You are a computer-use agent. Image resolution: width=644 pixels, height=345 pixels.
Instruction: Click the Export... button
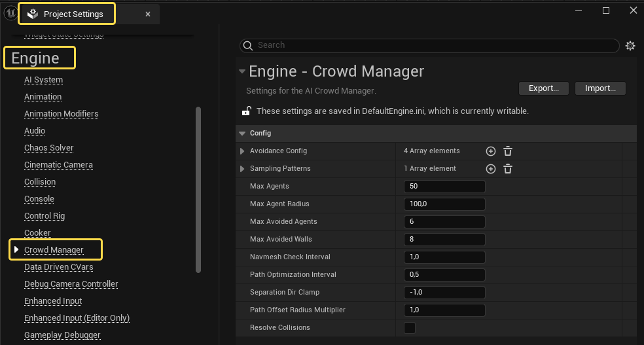click(543, 88)
